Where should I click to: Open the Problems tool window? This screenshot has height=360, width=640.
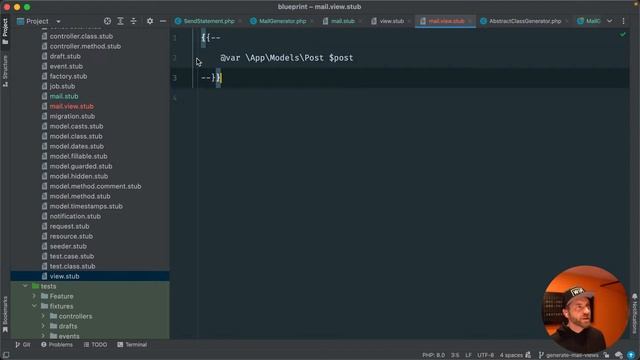tap(57, 344)
